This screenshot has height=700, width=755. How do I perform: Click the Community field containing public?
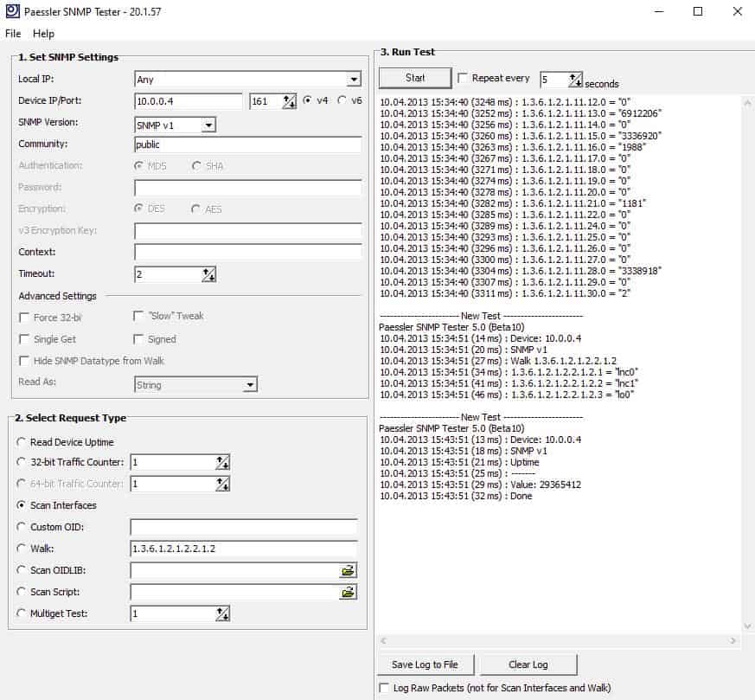(248, 144)
